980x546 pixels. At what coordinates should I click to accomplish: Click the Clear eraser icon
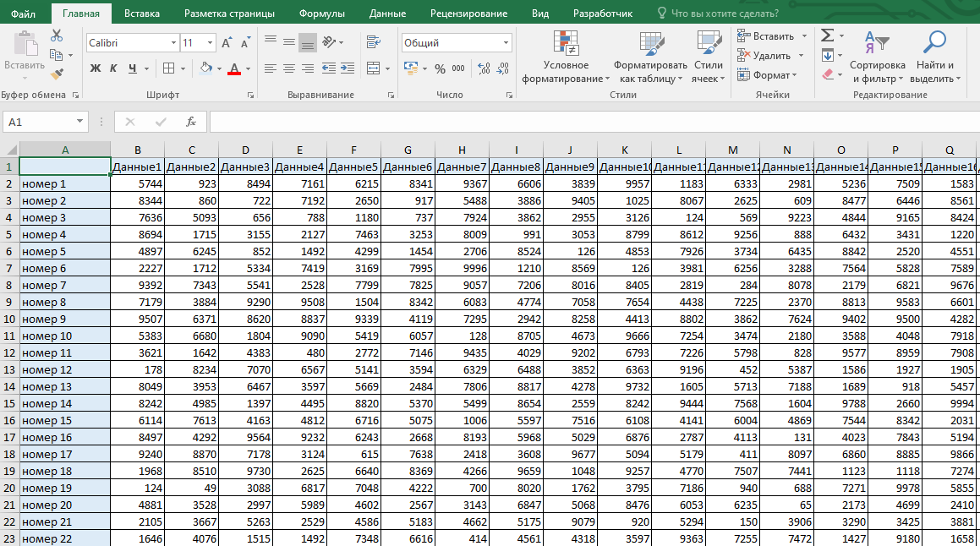[x=828, y=74]
